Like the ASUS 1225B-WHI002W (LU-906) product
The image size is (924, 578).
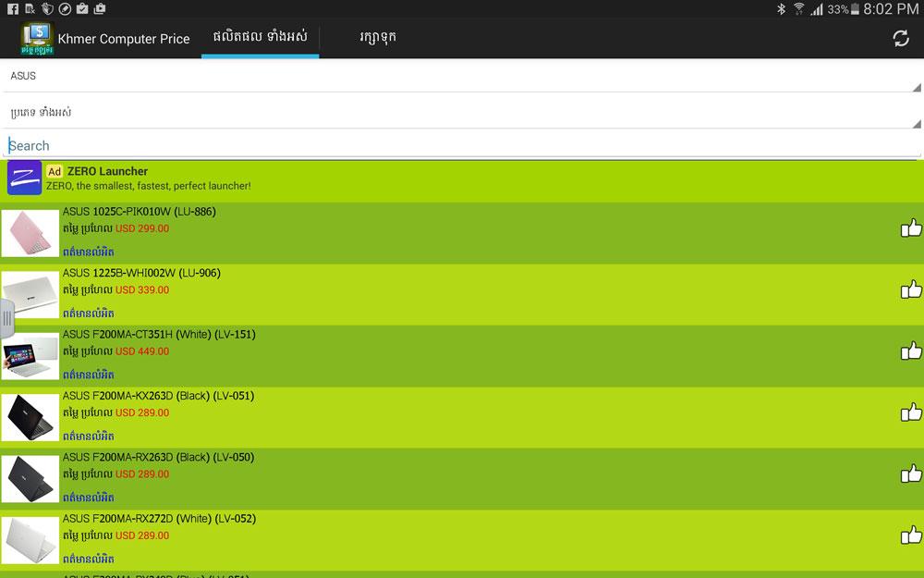point(911,289)
